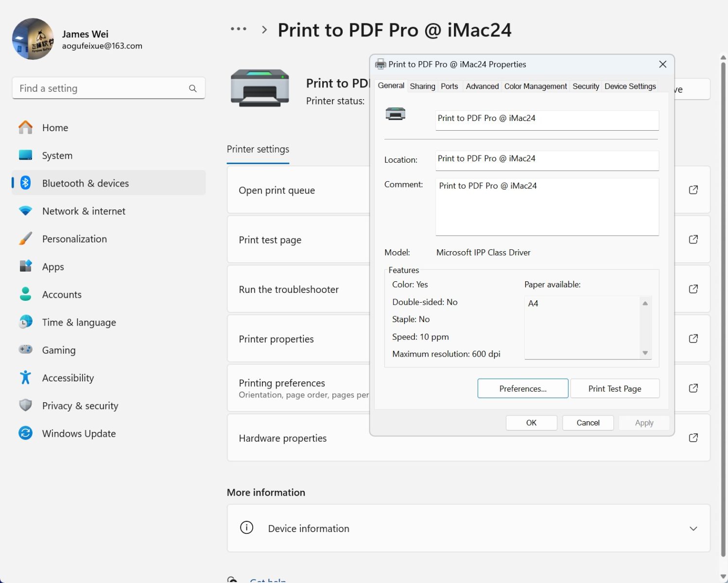The width and height of the screenshot is (728, 583).
Task: Open the Open print queue row
Action: point(468,189)
